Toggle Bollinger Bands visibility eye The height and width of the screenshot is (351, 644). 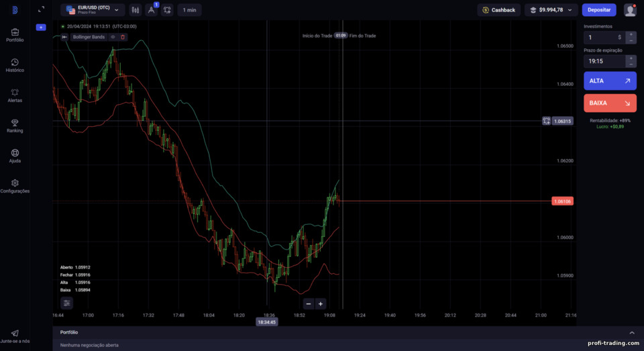(x=113, y=37)
